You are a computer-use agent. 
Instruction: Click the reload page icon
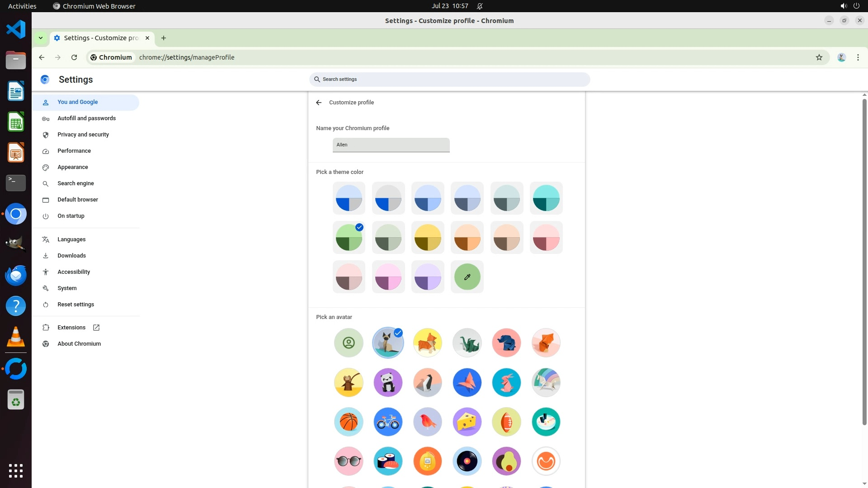pyautogui.click(x=74, y=57)
